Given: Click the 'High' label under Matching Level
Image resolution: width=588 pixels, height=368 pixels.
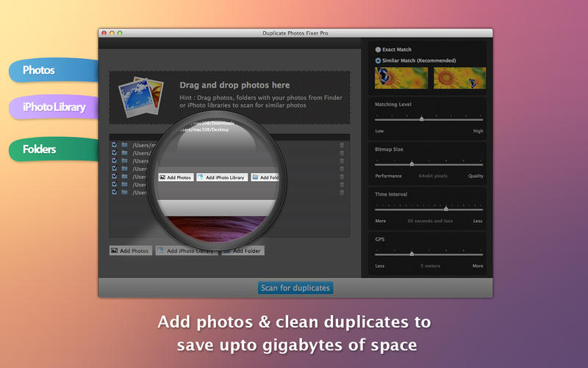Looking at the screenshot, I should click(x=478, y=131).
